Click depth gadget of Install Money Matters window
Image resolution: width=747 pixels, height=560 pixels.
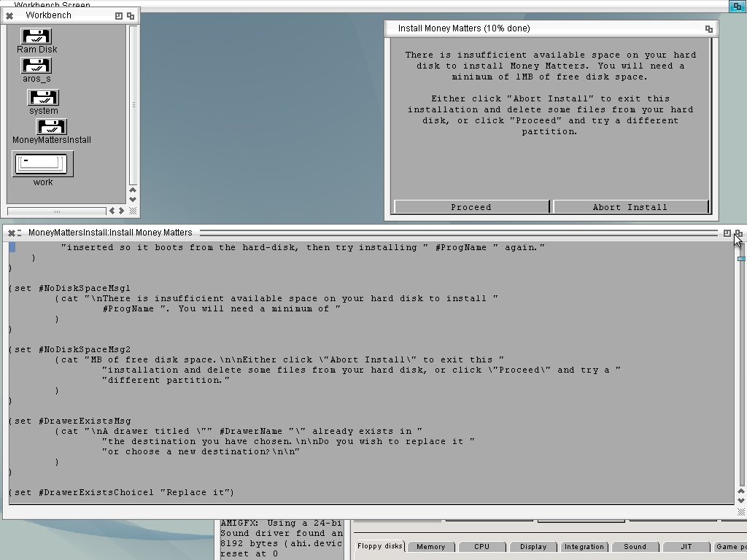point(709,29)
